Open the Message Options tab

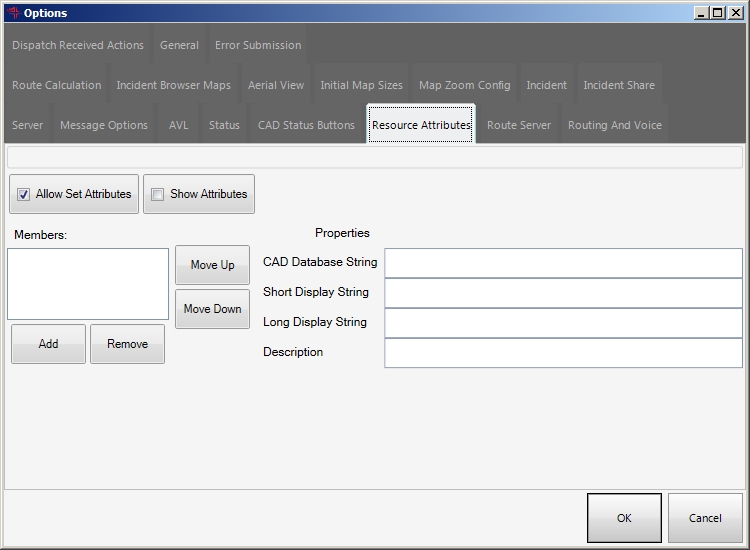click(x=104, y=125)
